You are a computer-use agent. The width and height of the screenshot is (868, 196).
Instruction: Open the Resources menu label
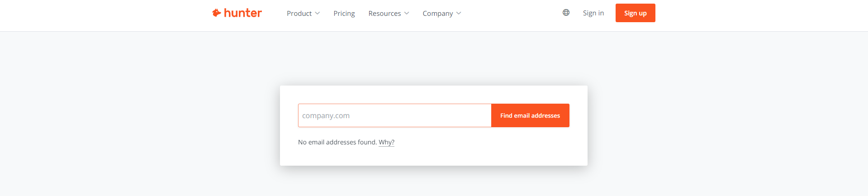[384, 14]
